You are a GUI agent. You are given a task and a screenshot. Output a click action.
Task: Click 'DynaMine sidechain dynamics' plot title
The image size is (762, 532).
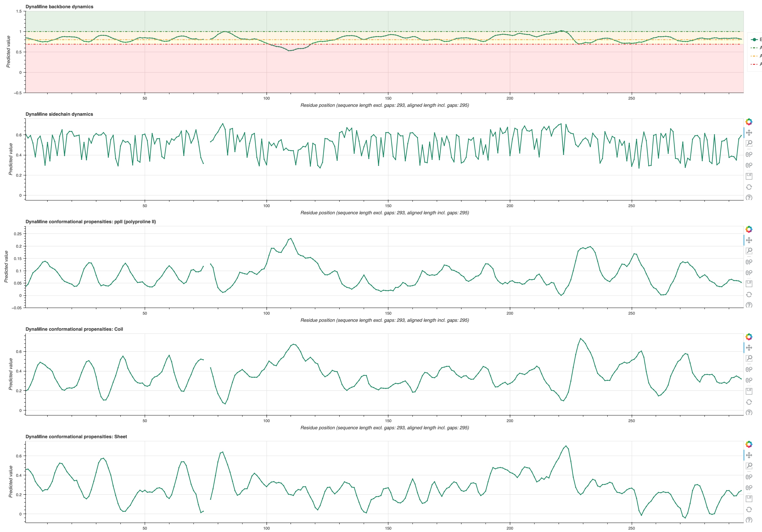coord(59,114)
